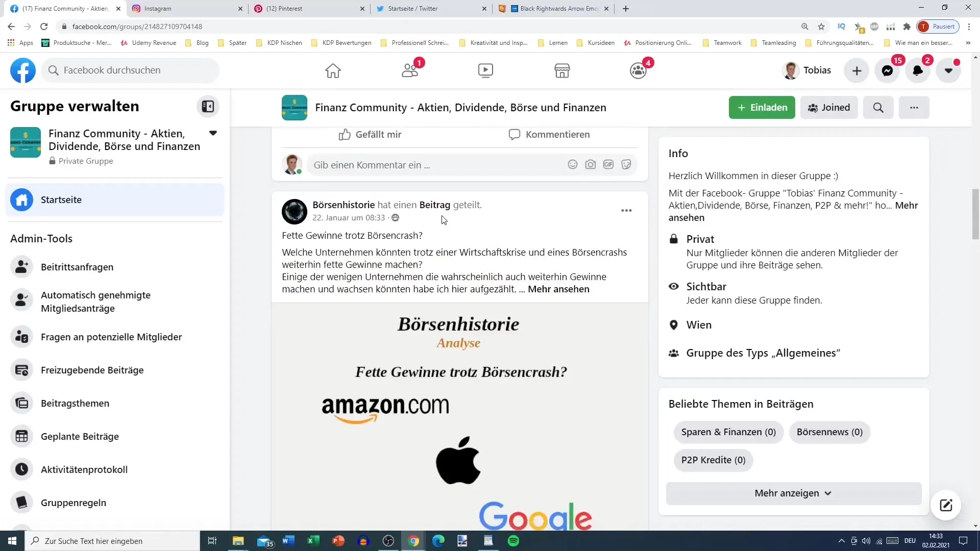Select the Börsennews topic chip
980x551 pixels.
click(x=829, y=432)
